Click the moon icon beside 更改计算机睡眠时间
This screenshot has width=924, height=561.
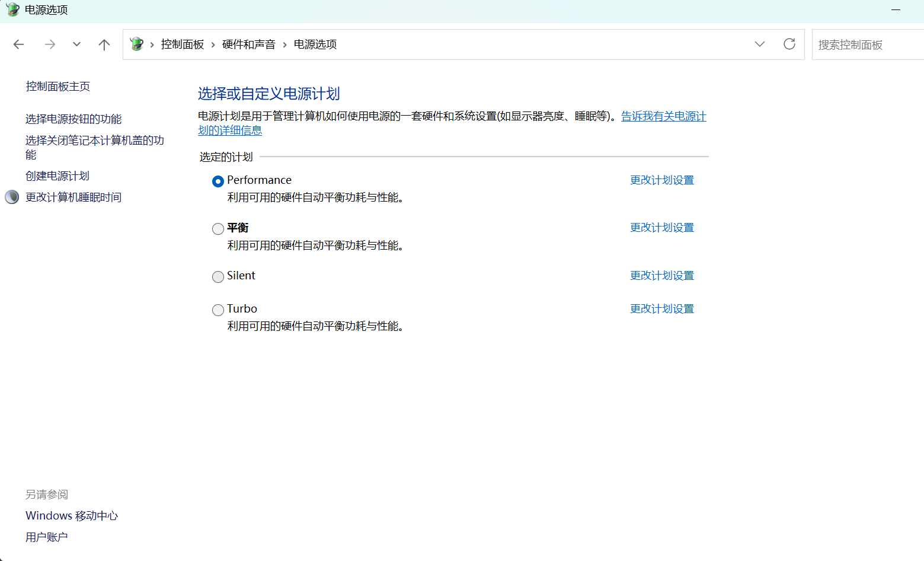point(12,197)
